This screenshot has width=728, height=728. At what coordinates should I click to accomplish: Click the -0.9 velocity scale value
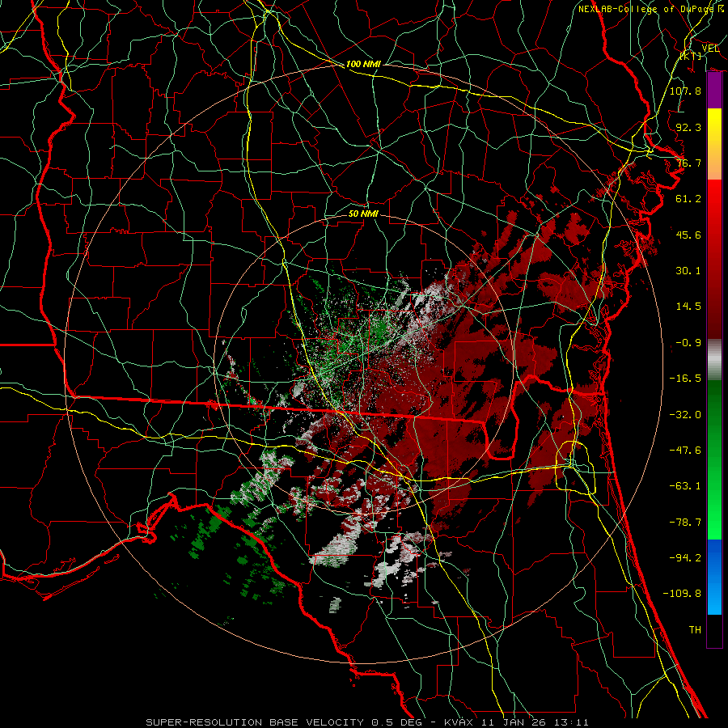click(x=688, y=343)
